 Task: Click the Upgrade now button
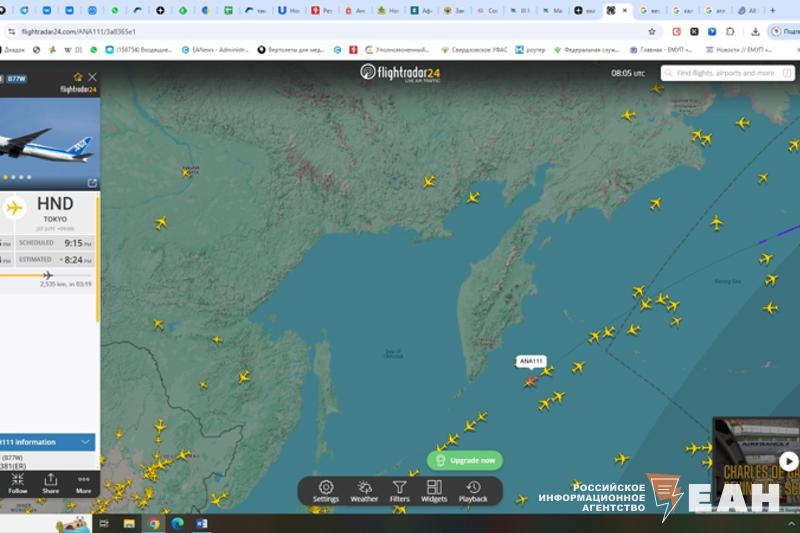(465, 460)
